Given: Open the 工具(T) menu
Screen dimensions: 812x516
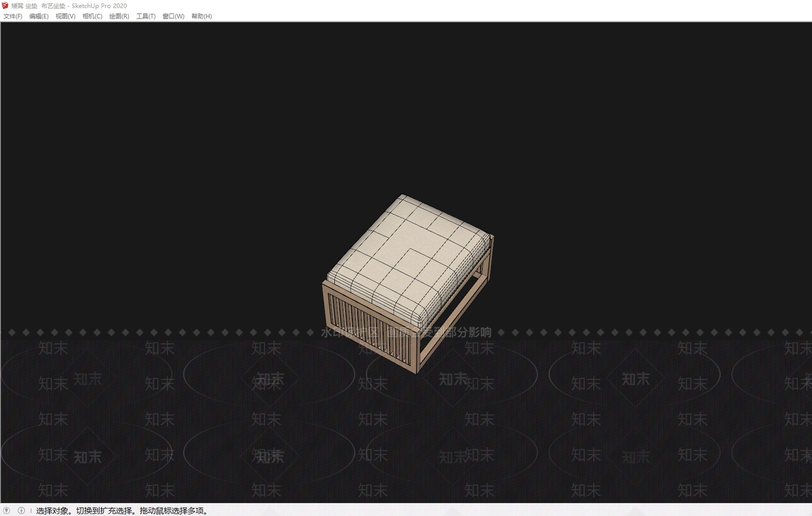Looking at the screenshot, I should (146, 16).
